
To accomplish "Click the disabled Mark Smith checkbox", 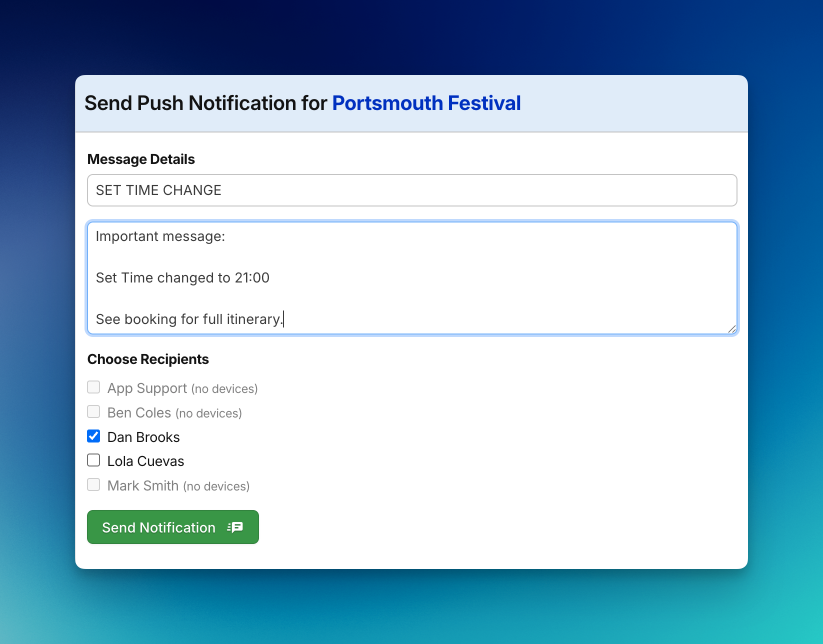I will [x=93, y=484].
